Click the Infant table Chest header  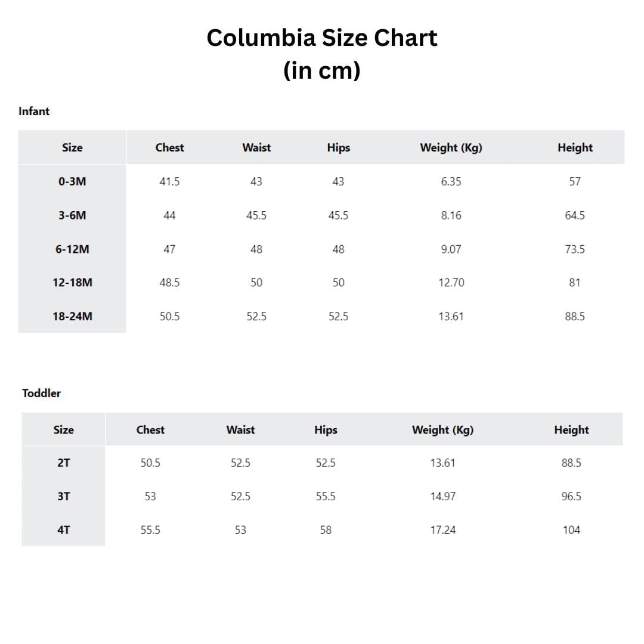(169, 147)
